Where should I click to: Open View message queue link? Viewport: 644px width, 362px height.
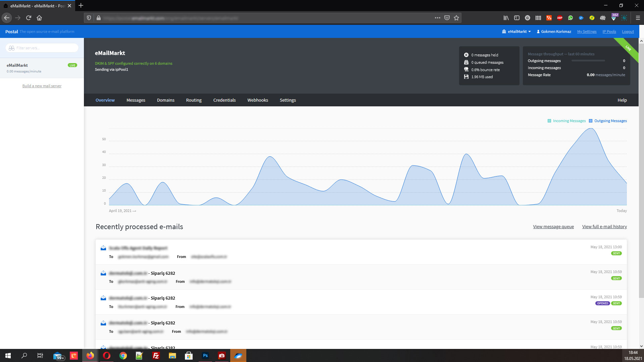click(553, 226)
